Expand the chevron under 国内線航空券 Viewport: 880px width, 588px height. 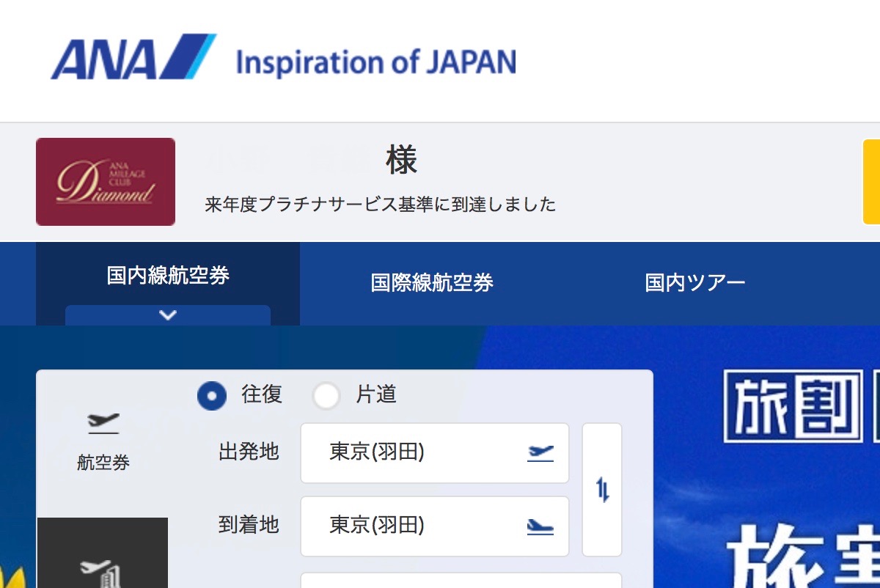(x=168, y=315)
